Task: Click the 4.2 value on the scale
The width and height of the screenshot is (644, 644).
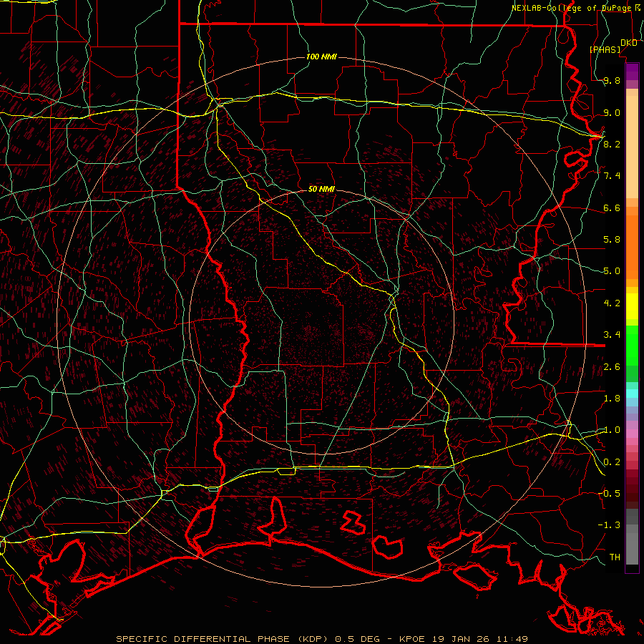Action: tap(612, 303)
